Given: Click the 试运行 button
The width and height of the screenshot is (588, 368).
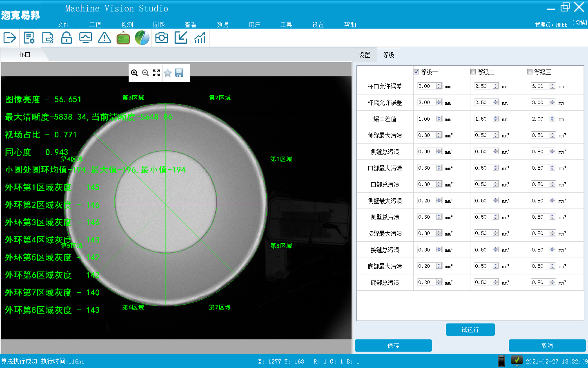Looking at the screenshot, I should (470, 330).
